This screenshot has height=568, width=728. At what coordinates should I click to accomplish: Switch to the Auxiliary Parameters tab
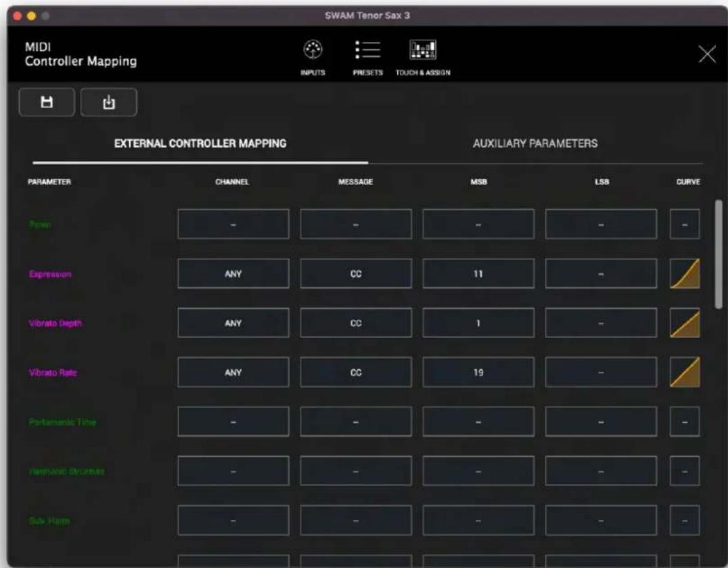point(535,143)
